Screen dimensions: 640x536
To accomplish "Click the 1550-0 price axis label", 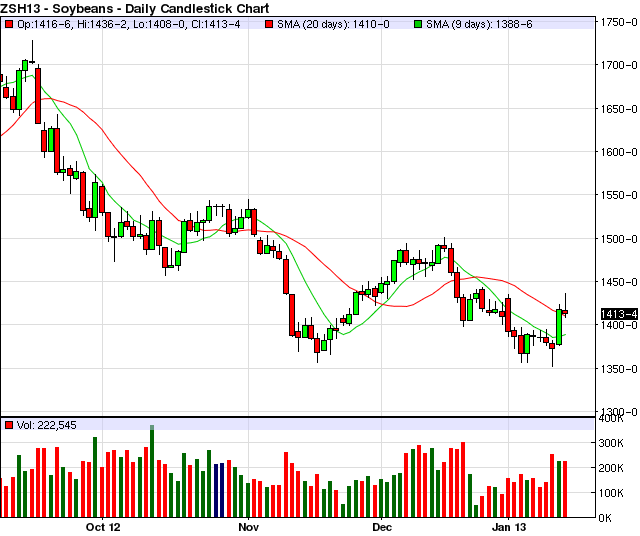I will (619, 195).
